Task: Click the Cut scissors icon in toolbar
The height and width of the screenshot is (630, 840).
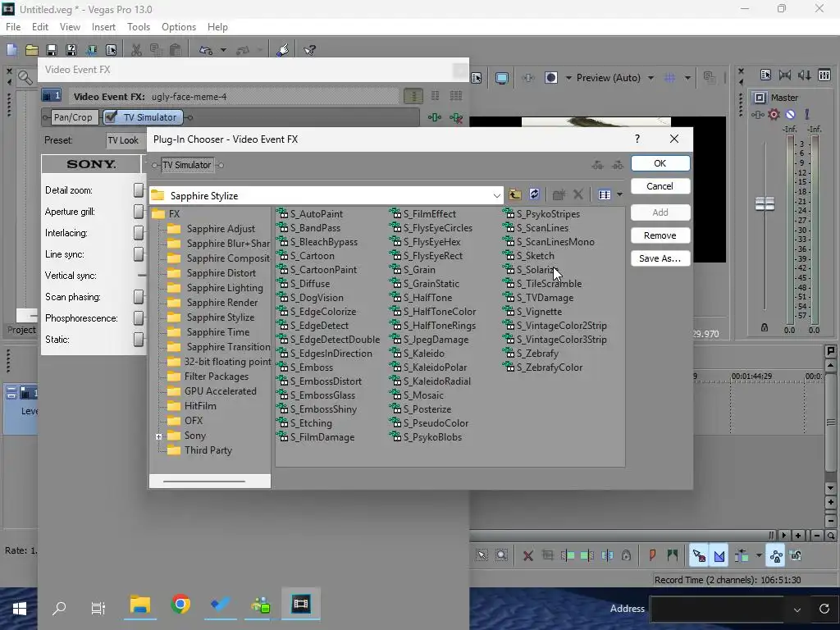Action: (137, 50)
